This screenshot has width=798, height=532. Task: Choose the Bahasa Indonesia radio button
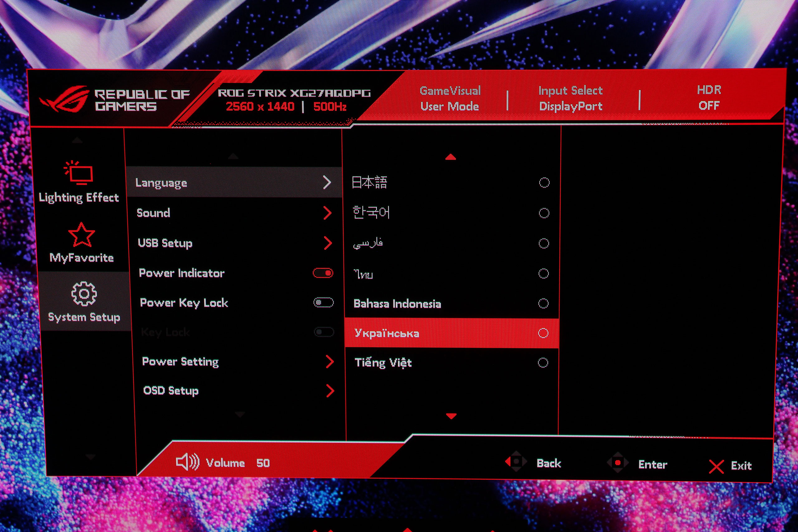(543, 303)
